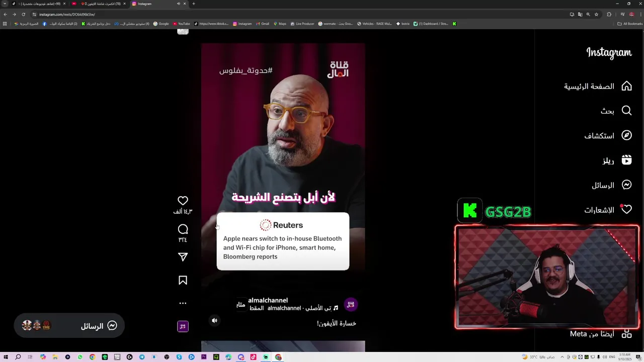Open Notifications (الإشعارات) in the sidebar
The image size is (644, 362).
coord(608,210)
